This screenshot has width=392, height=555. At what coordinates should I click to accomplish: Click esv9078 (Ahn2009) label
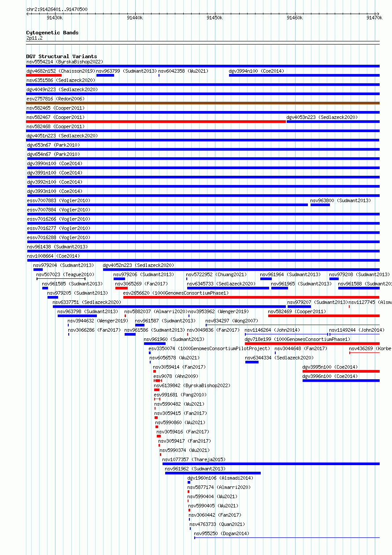pos(176,376)
